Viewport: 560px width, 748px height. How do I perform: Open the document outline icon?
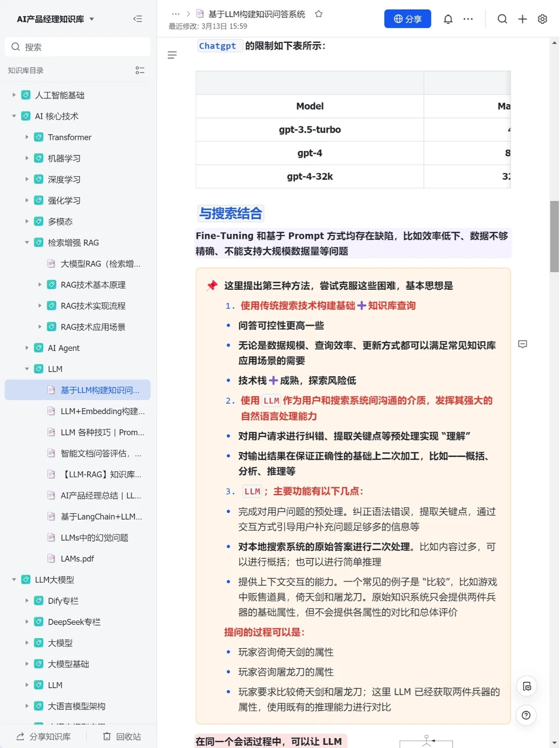tap(172, 55)
